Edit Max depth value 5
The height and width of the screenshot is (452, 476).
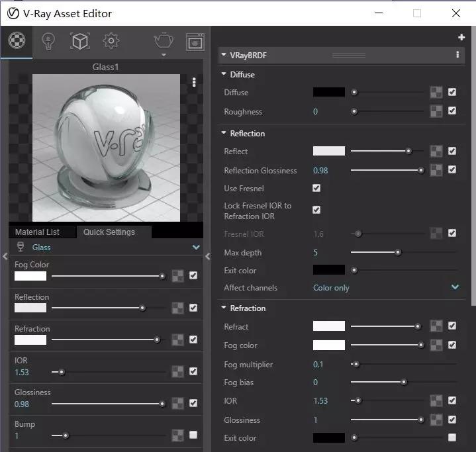[315, 253]
